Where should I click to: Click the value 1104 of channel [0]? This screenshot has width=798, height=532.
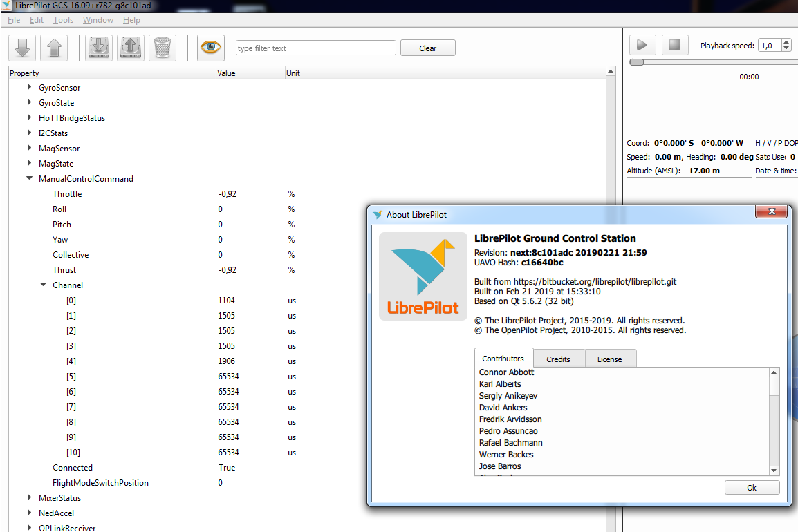[227, 301]
